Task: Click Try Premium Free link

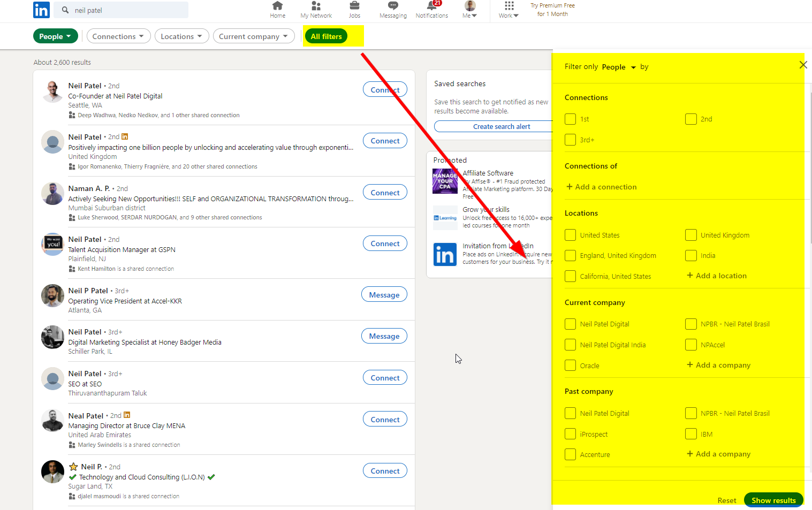Action: pos(552,10)
